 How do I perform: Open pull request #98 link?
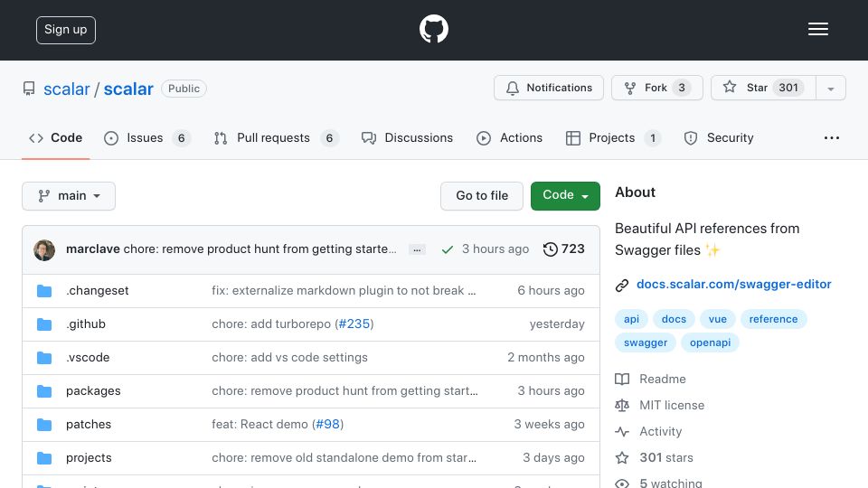(x=327, y=425)
